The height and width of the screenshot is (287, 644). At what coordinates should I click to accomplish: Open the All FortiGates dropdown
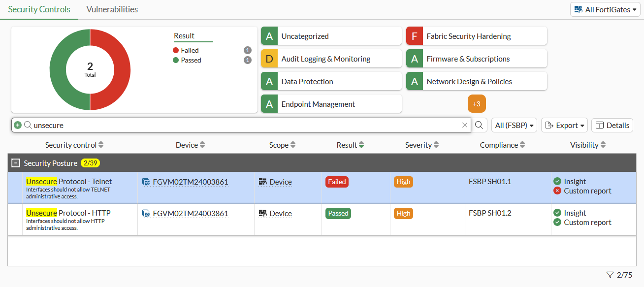[605, 9]
